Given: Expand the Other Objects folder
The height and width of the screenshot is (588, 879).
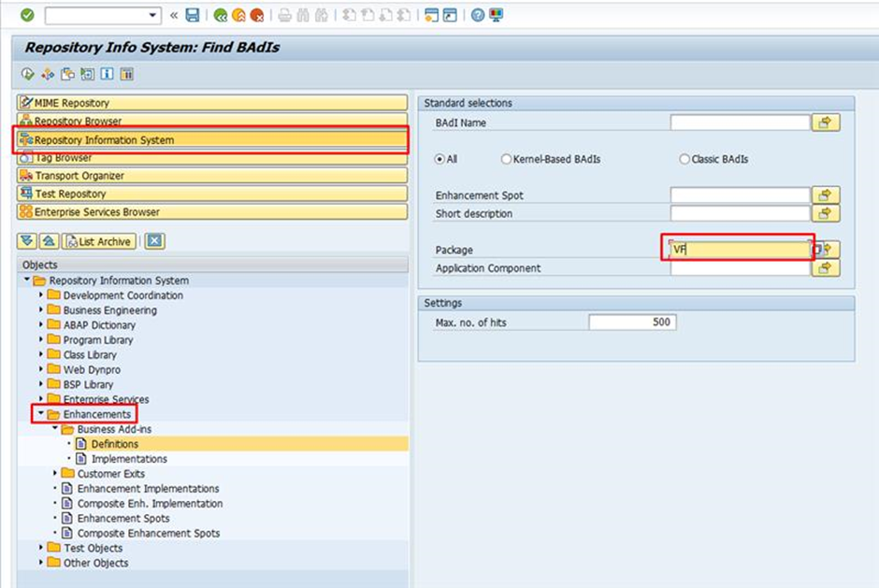Looking at the screenshot, I should [41, 563].
